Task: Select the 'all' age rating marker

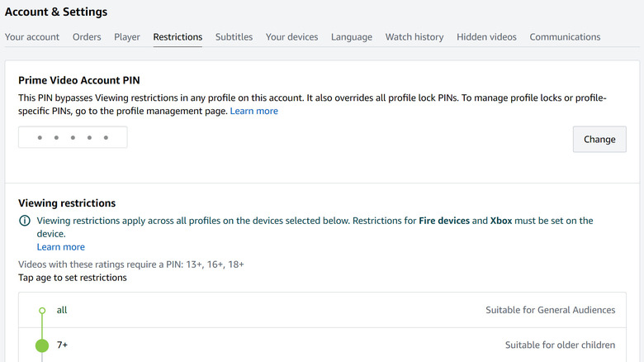Action: pos(42,311)
